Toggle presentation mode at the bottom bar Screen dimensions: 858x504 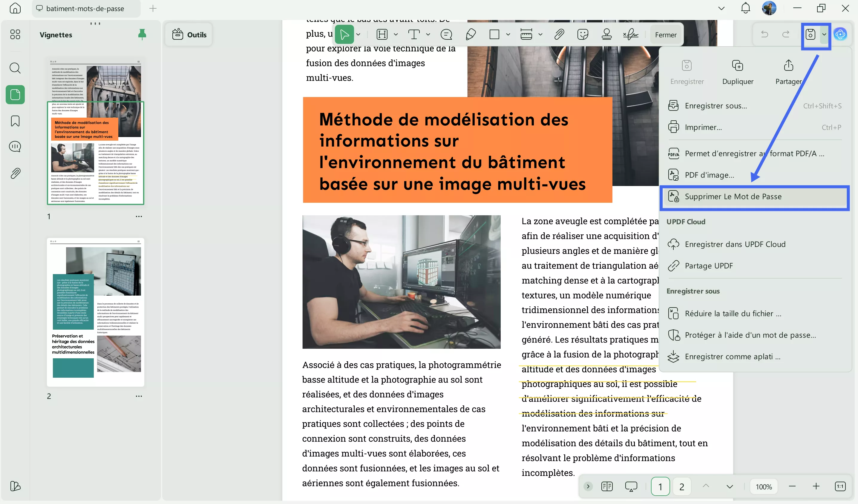(x=631, y=486)
